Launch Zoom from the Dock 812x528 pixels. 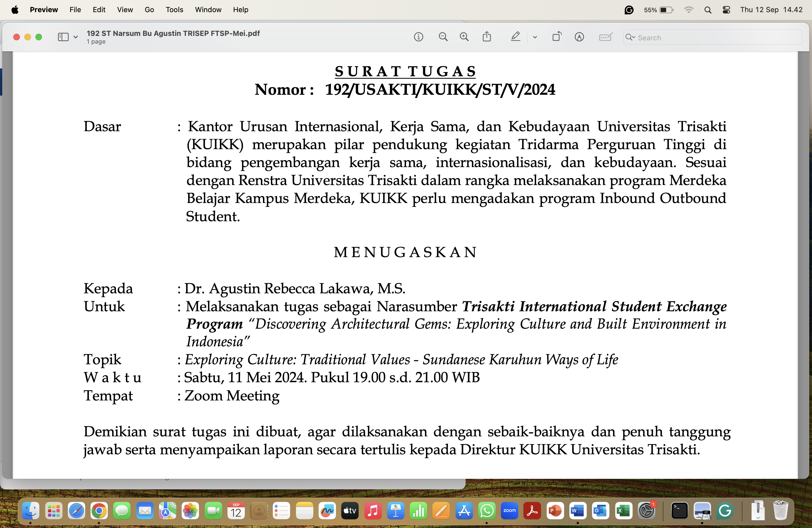point(509,511)
